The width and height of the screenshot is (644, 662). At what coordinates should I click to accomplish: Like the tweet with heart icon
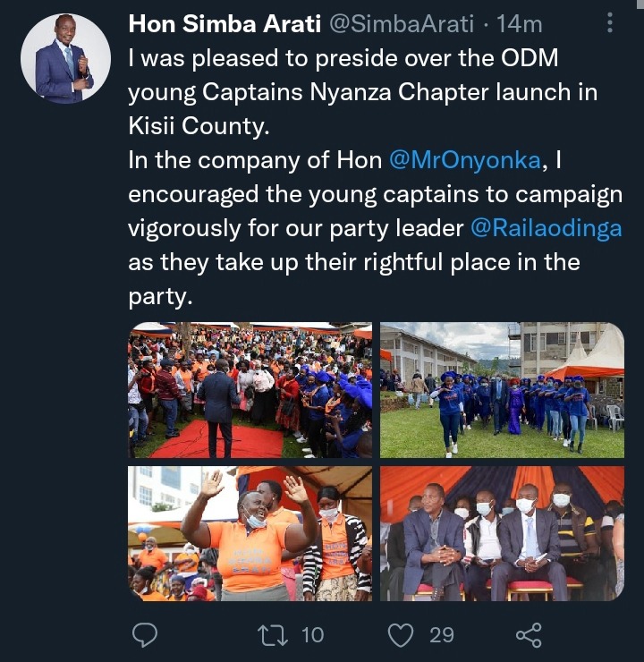point(401,635)
